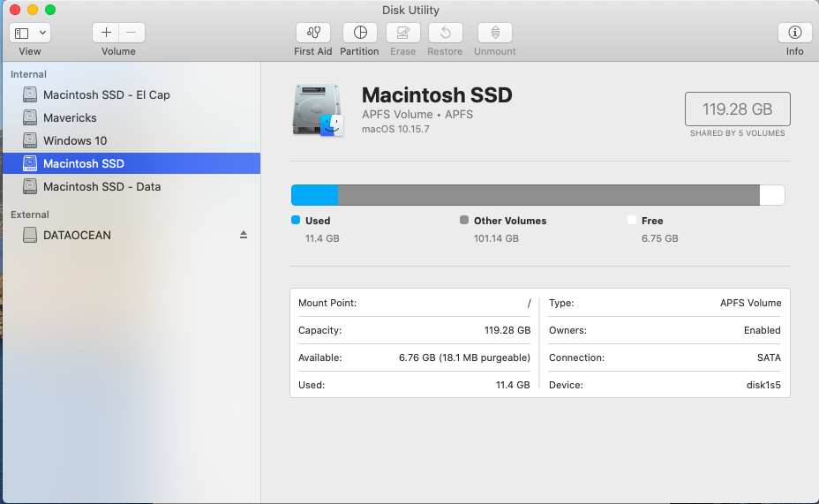
Task: Click the 101.14 GB other volumes value
Action: (496, 238)
